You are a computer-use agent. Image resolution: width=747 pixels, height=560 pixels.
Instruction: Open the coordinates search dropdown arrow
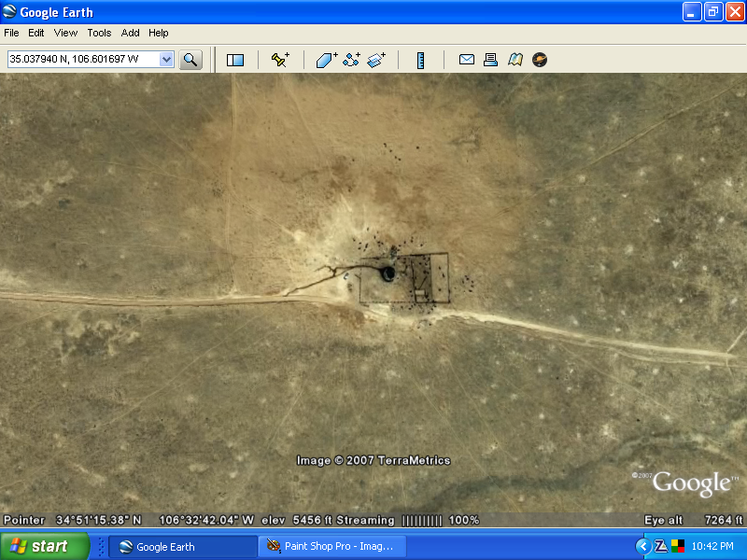(166, 60)
